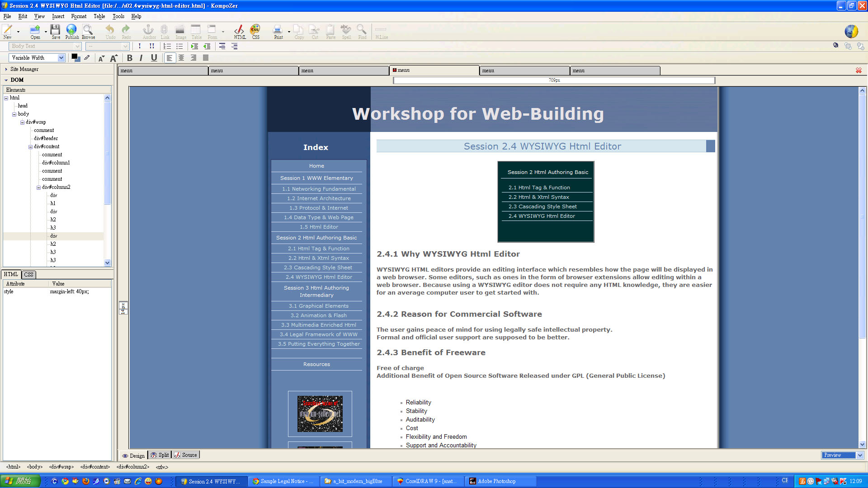The height and width of the screenshot is (488, 868).
Task: Open the Format menu
Action: point(79,16)
